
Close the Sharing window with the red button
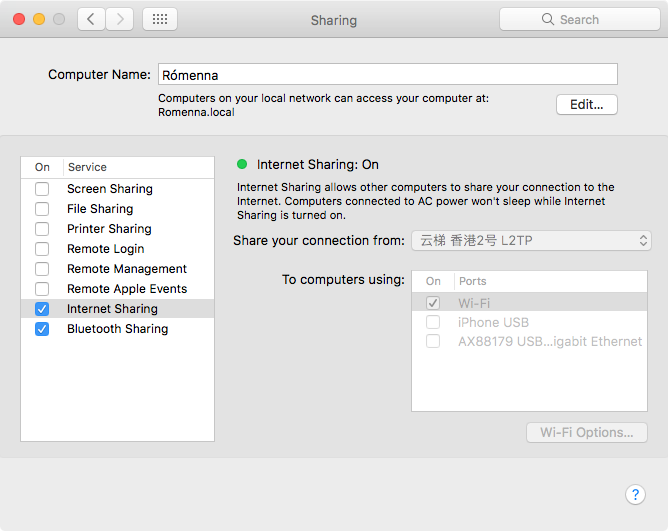tap(19, 19)
